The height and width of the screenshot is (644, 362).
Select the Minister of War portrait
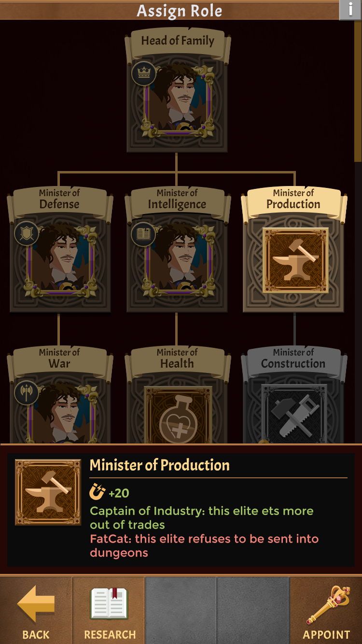60,412
